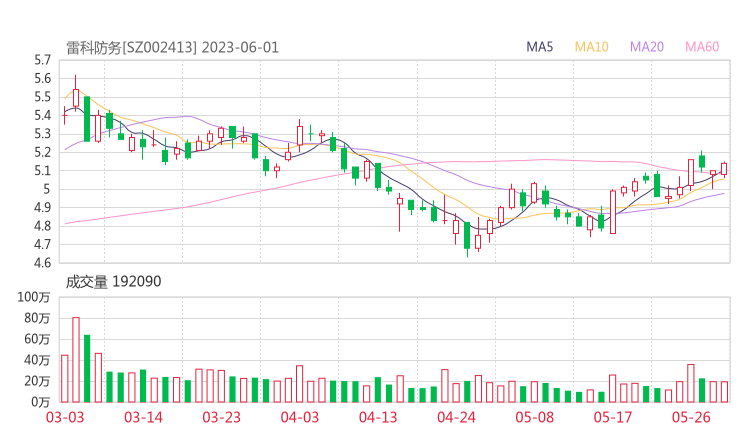Click the MA60 legend label

click(x=702, y=47)
